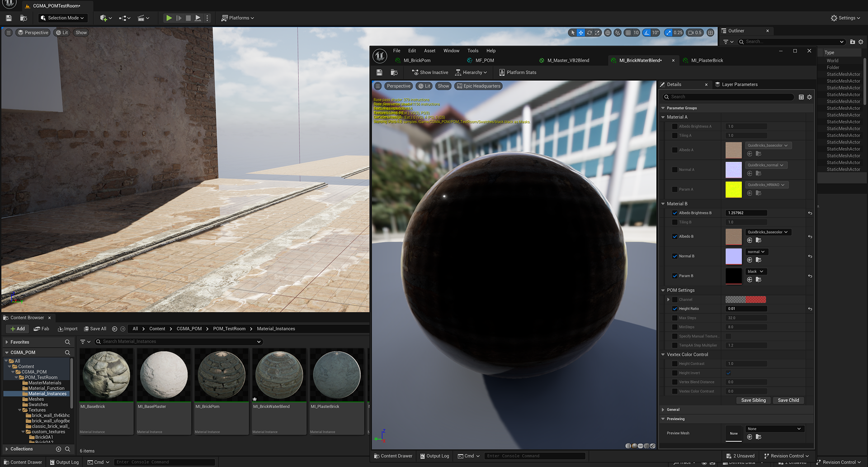Open level viewport hamburger options menu
The width and height of the screenshot is (868, 467).
9,33
